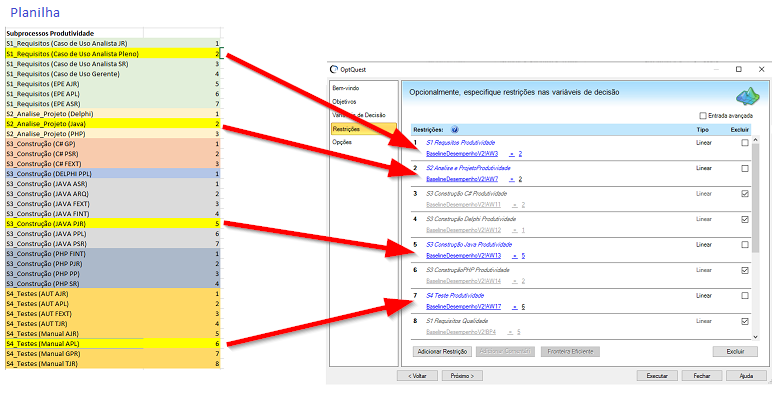Click the Fronteira Eficiente button
Screen dimensions: 780x395
(x=570, y=352)
